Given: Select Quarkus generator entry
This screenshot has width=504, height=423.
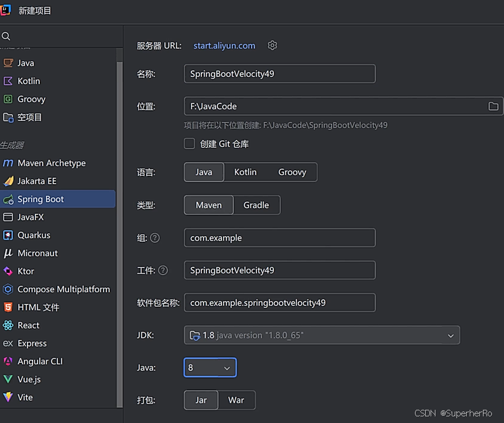Looking at the screenshot, I should (58, 235).
